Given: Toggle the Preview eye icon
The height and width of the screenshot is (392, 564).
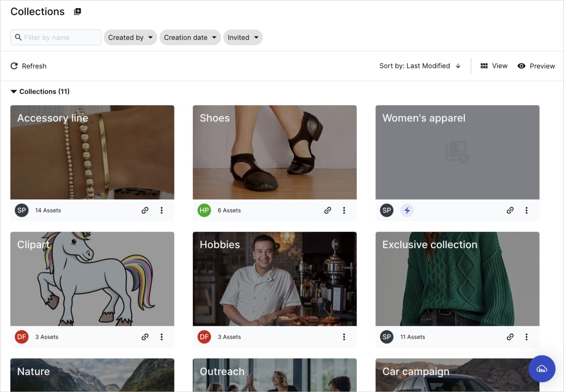Looking at the screenshot, I should coord(521,66).
